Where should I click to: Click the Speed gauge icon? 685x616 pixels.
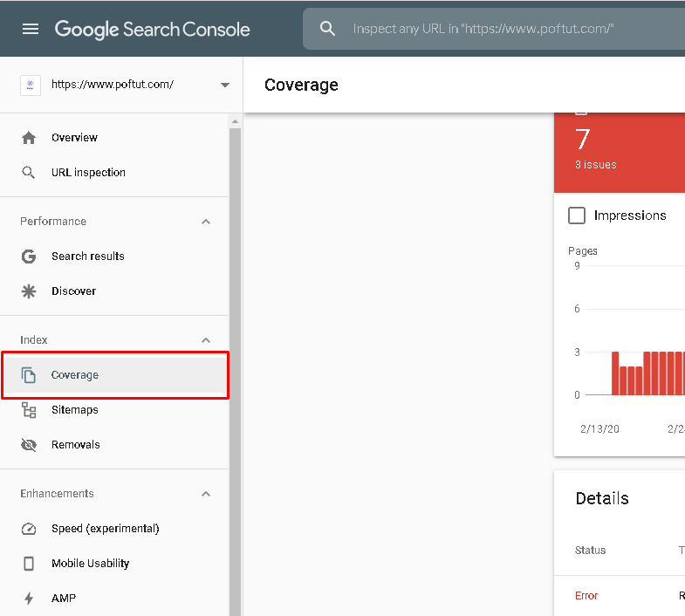click(29, 529)
